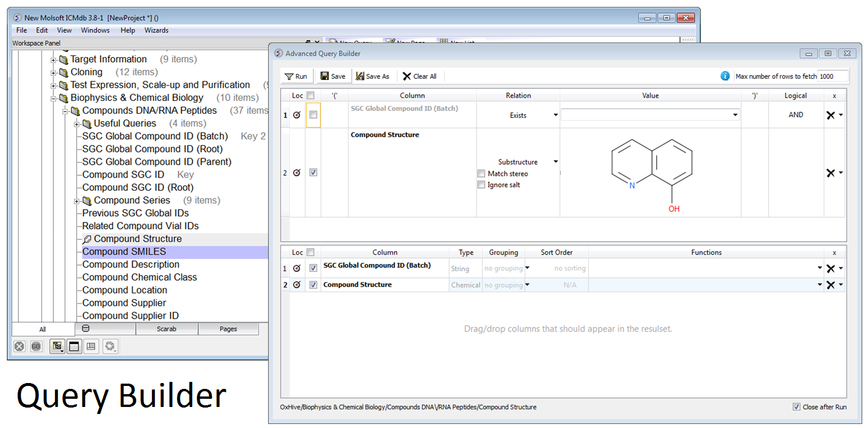
Task: Click the spinning refresh icon in bottom toolbar
Action: (x=110, y=346)
